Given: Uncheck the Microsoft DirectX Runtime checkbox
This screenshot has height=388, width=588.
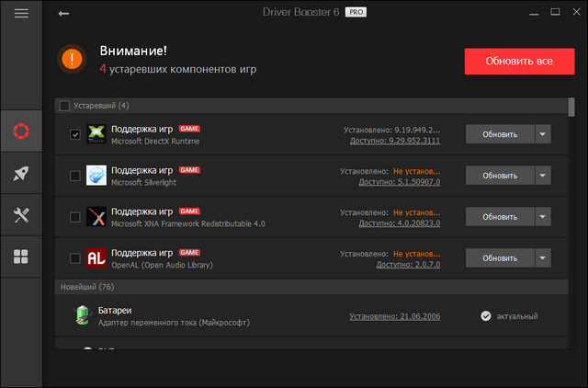Looking at the screenshot, I should [x=75, y=134].
